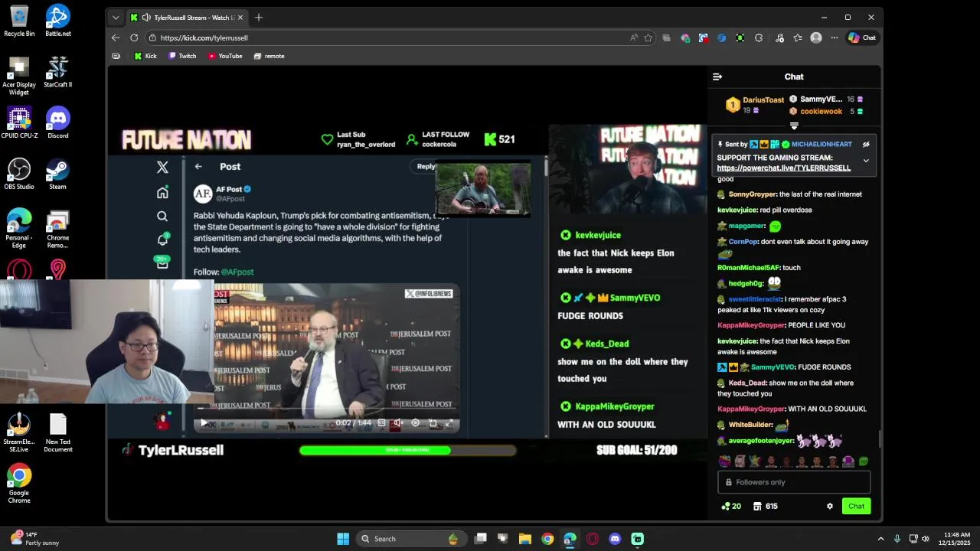Open averagefootenjoyer's chat username
Viewport: 980px width, 551px height.
coord(761,441)
